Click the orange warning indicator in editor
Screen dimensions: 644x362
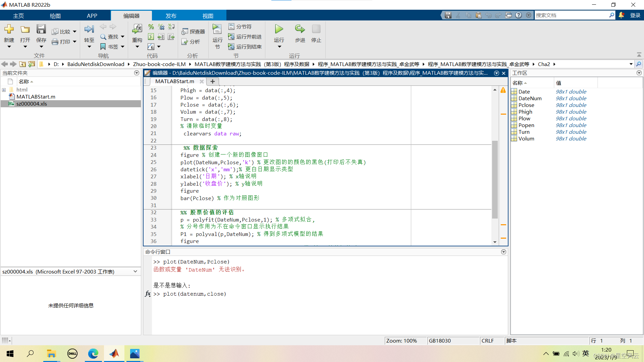(x=503, y=90)
